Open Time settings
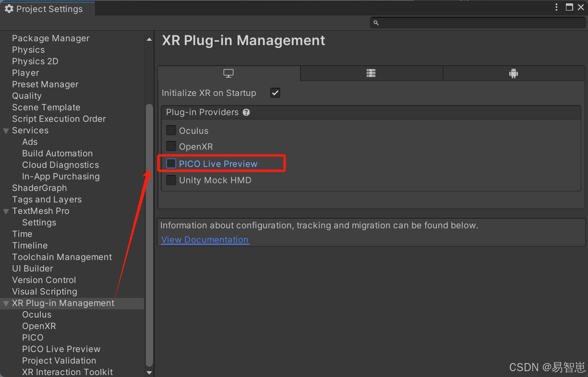The width and height of the screenshot is (588, 377). [22, 234]
